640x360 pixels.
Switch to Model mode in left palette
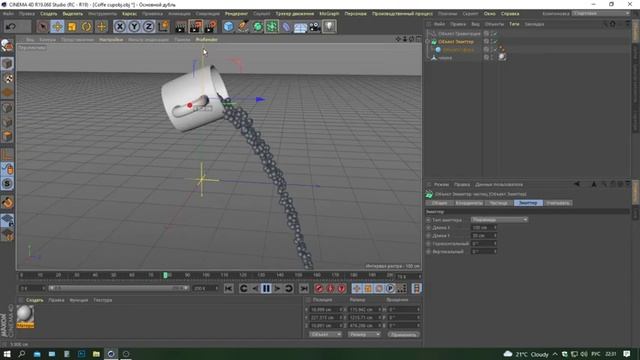click(7, 64)
